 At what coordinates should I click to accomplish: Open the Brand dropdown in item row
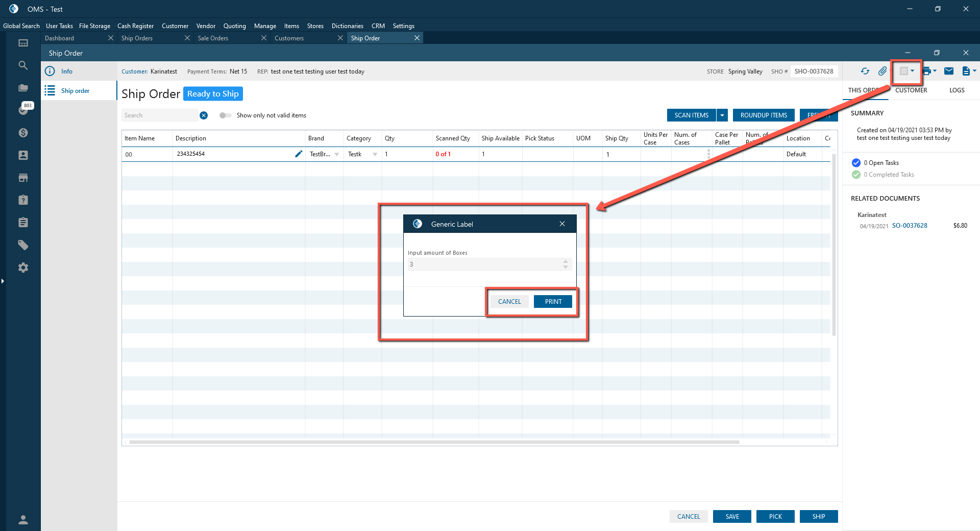(337, 154)
